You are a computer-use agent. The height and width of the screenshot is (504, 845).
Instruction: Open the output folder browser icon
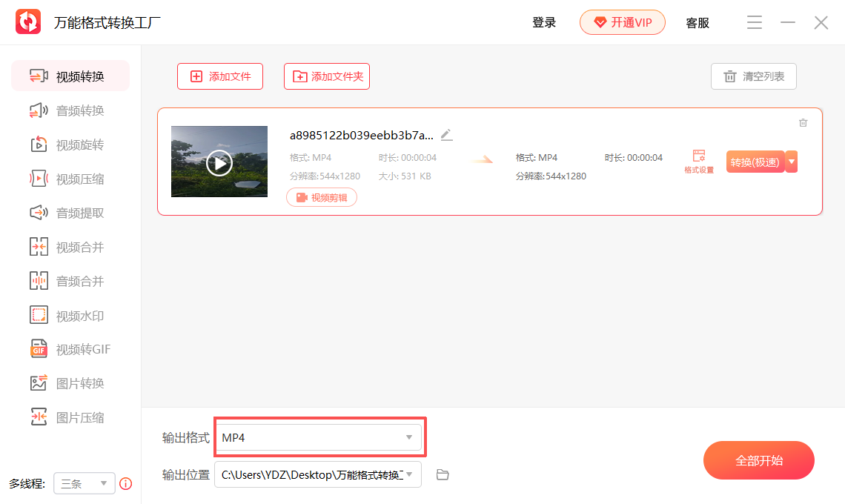click(x=443, y=474)
